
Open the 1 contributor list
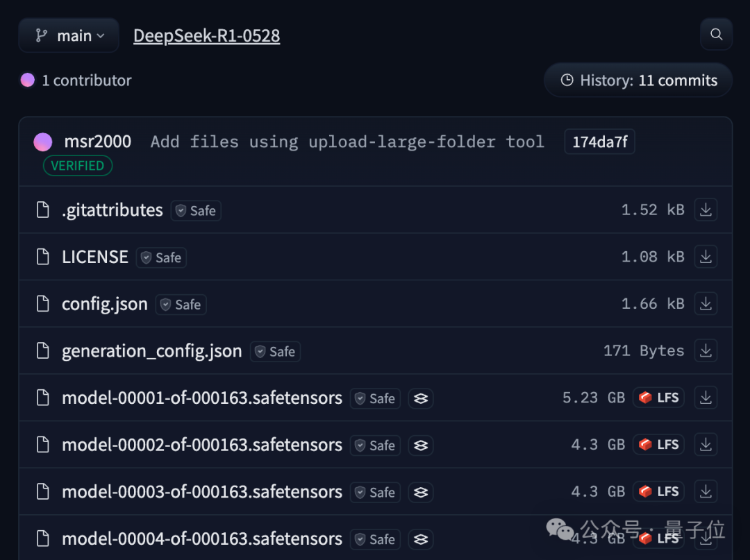pos(87,80)
